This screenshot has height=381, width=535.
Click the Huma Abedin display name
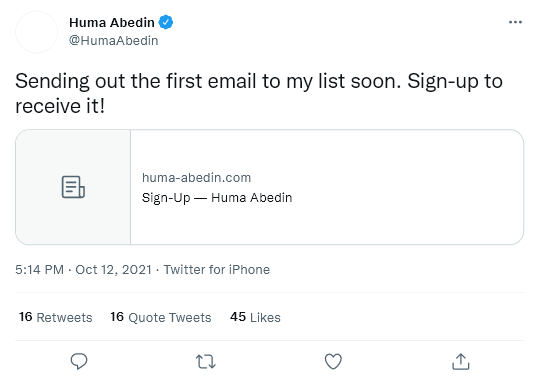(112, 23)
